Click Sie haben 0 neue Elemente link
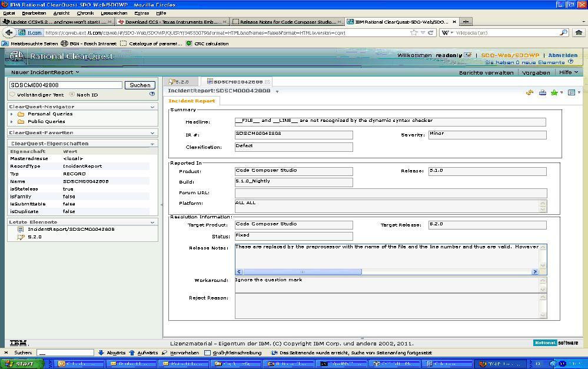Screen dimensions: 588x369 524,62
